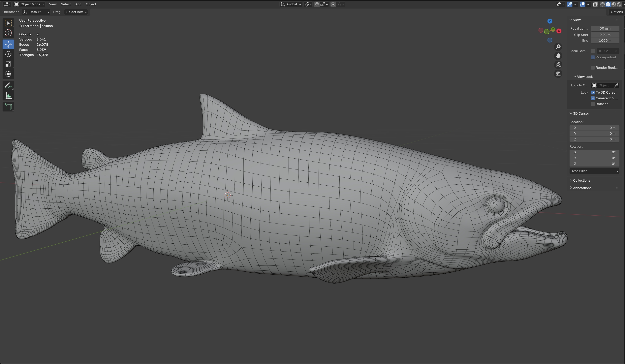Expand the Collections panel
The image size is (625, 364).
click(581, 181)
